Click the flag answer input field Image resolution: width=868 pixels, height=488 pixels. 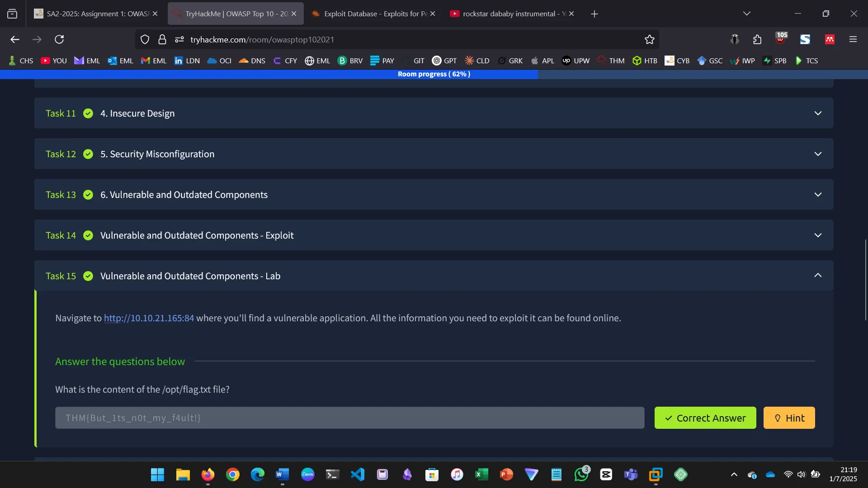click(x=348, y=418)
